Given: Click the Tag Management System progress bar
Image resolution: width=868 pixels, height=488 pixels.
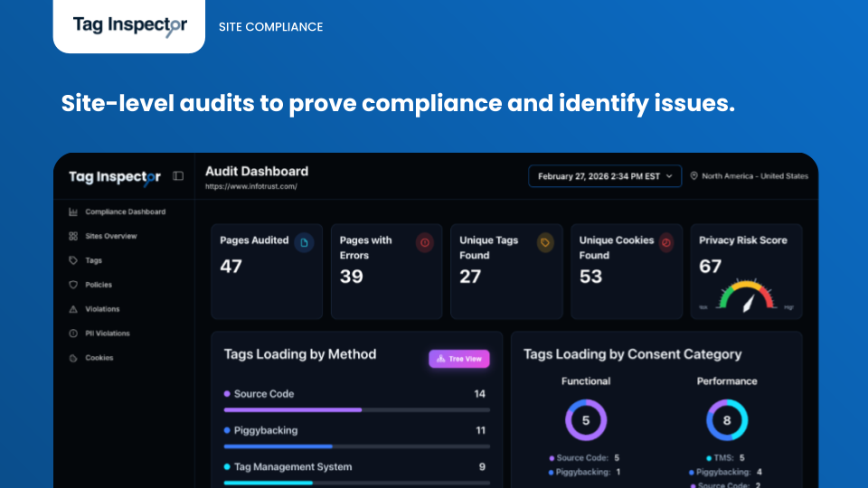Looking at the screenshot, I should click(357, 483).
